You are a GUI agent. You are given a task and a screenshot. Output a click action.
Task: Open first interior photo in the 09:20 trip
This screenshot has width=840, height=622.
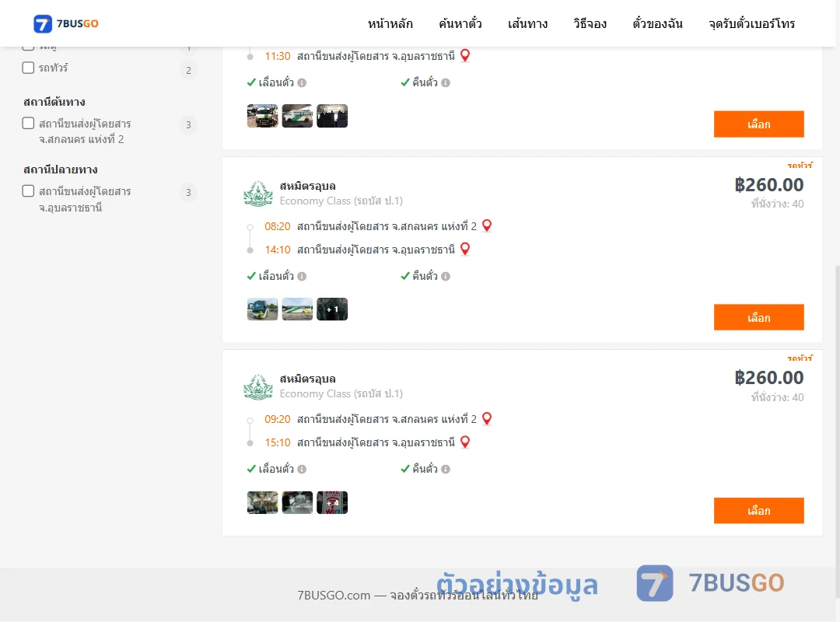click(263, 502)
